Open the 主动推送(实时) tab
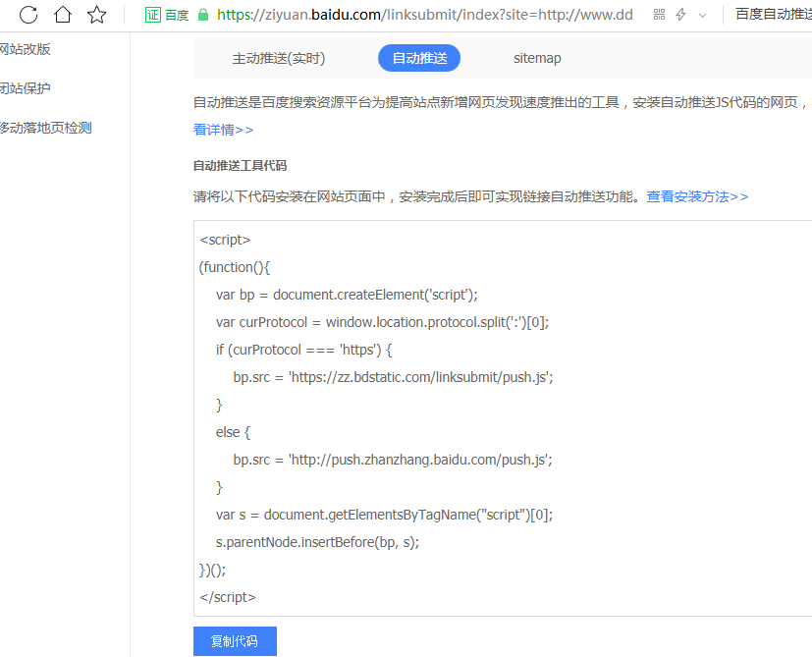This screenshot has height=657, width=812. [279, 58]
